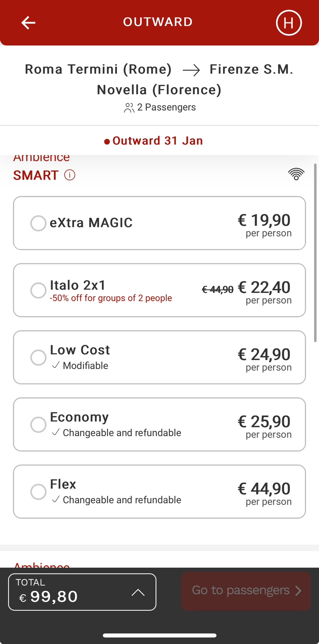Expand total price details chevron

click(x=138, y=592)
